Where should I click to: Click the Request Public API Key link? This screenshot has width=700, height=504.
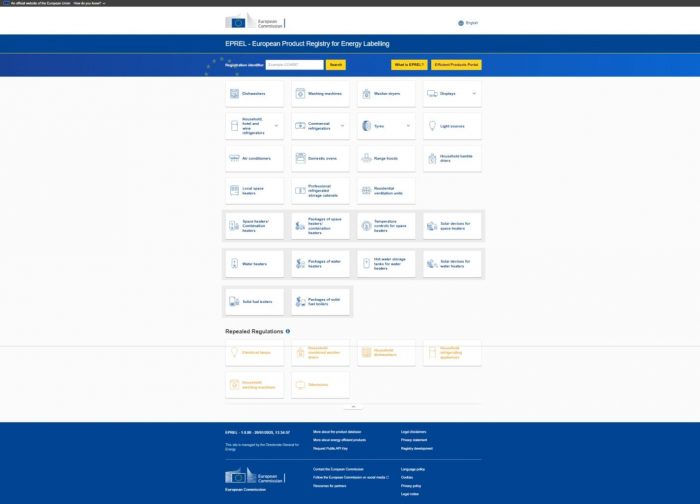pos(330,448)
